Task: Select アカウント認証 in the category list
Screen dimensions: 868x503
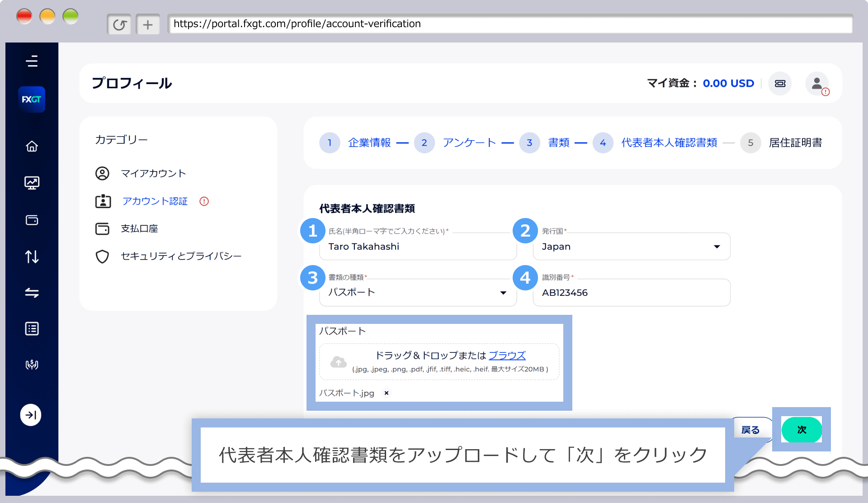Action: (x=155, y=201)
